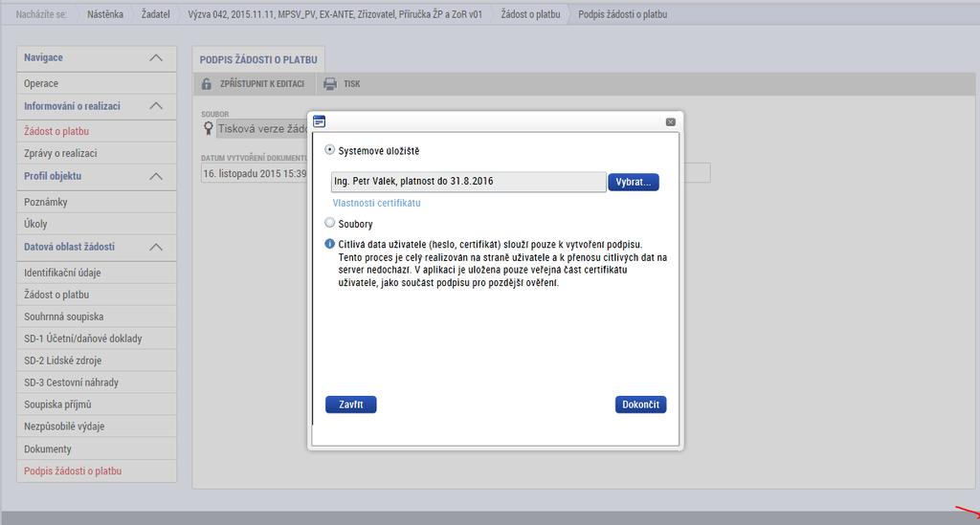
Task: Click the Podpis žádosti o platbu breadcrumb
Action: coord(622,13)
